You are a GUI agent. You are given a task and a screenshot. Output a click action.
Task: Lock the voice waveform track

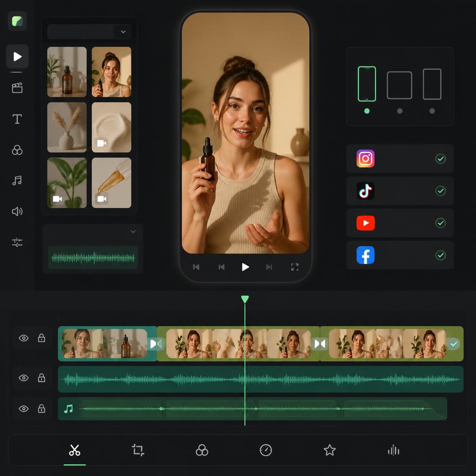point(41,377)
